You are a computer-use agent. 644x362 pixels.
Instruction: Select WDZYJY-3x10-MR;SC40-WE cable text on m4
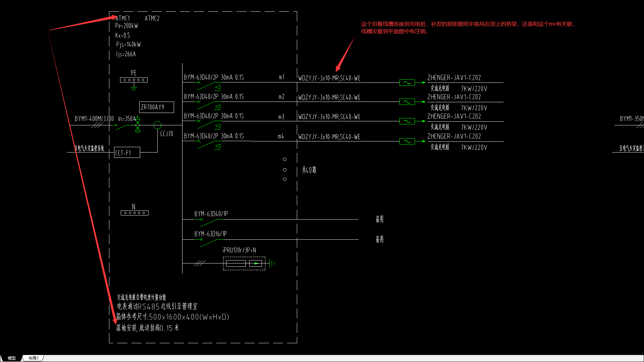[329, 137]
